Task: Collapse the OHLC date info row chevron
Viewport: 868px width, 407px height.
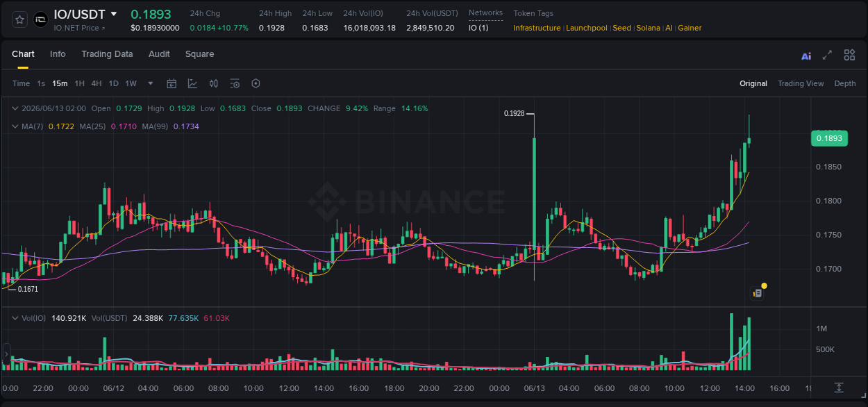Action: pyautogui.click(x=15, y=108)
